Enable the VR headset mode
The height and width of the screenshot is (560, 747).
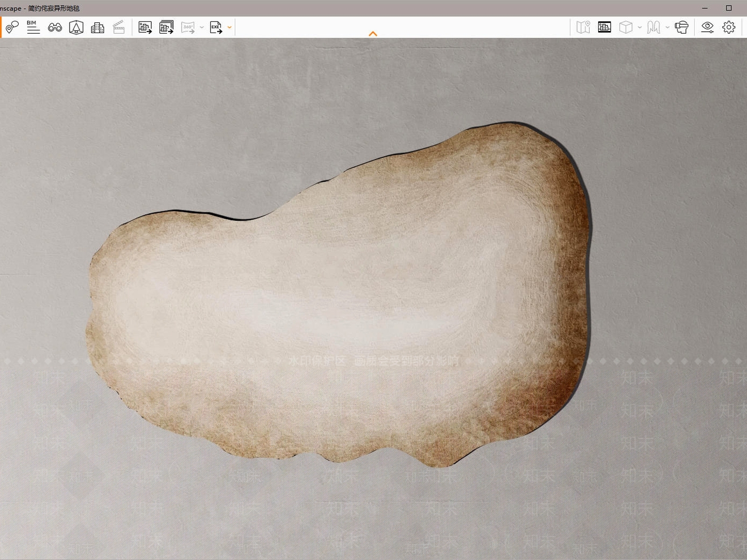(x=682, y=28)
